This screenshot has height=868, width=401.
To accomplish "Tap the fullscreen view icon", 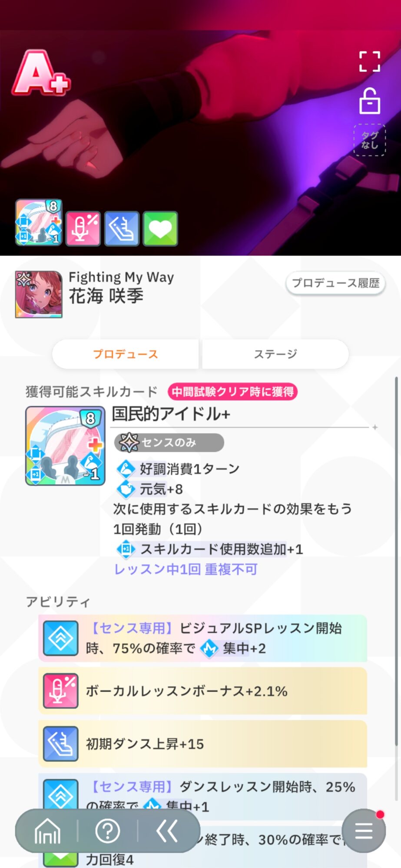I will [369, 61].
